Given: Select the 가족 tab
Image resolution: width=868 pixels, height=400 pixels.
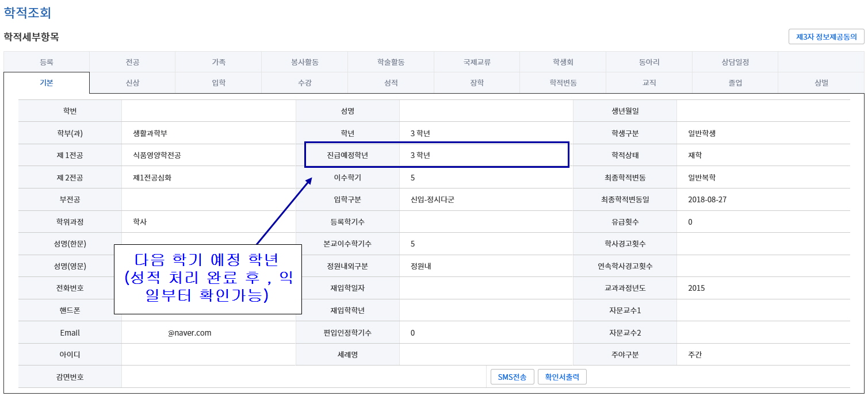Looking at the screenshot, I should (x=219, y=62).
